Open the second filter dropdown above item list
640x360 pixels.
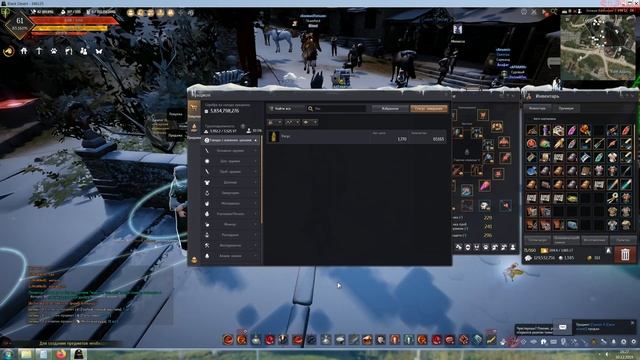[292, 122]
